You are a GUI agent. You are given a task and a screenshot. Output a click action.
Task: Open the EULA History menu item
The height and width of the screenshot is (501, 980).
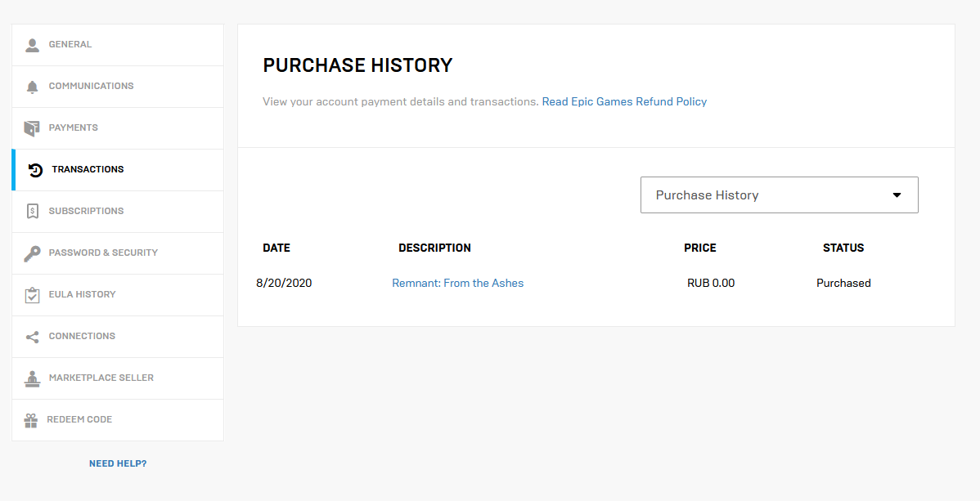[82, 294]
